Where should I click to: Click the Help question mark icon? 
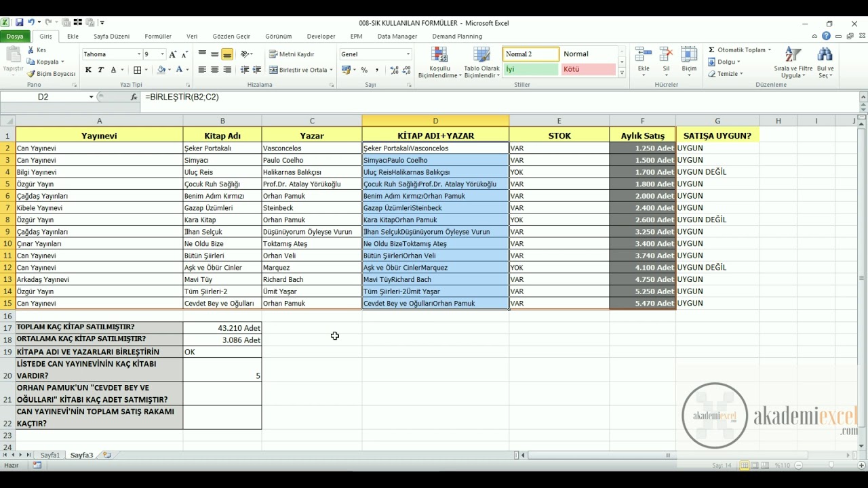(826, 37)
